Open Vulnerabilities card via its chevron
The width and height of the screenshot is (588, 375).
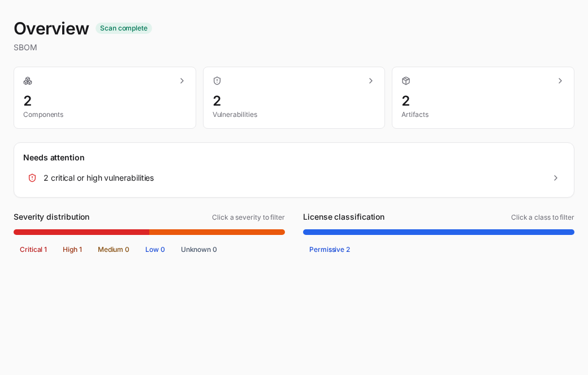[x=371, y=81]
